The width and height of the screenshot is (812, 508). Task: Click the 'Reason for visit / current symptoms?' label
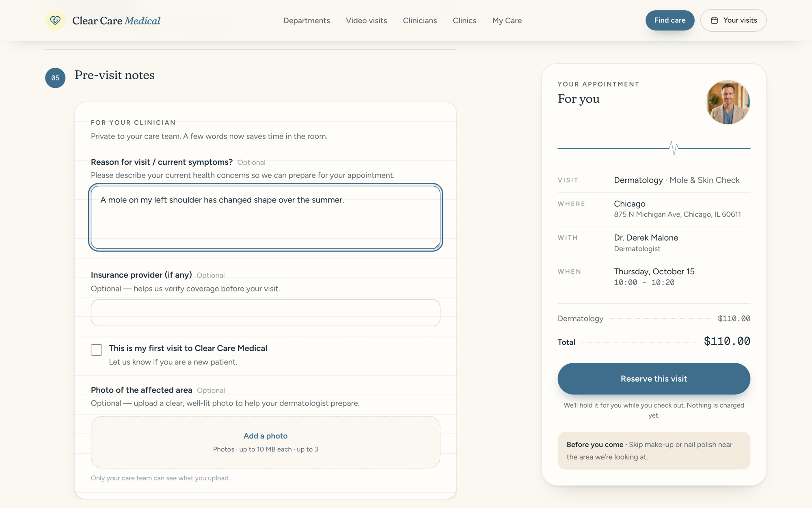(162, 162)
